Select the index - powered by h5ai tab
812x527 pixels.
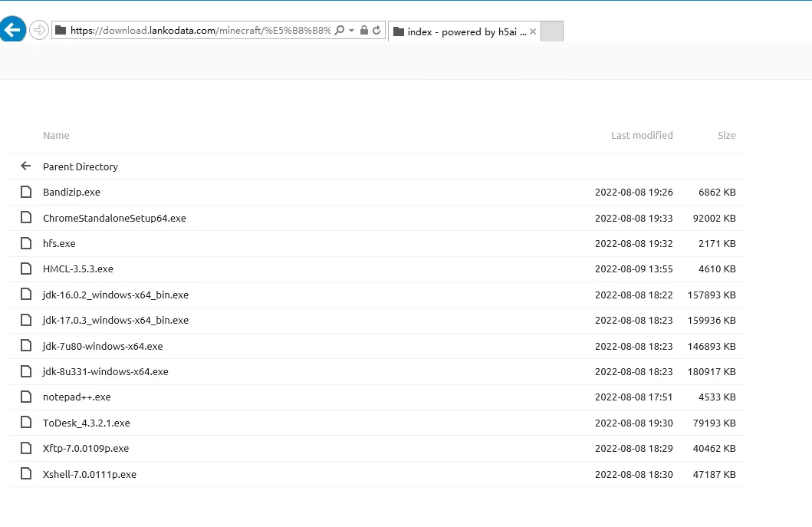(460, 31)
